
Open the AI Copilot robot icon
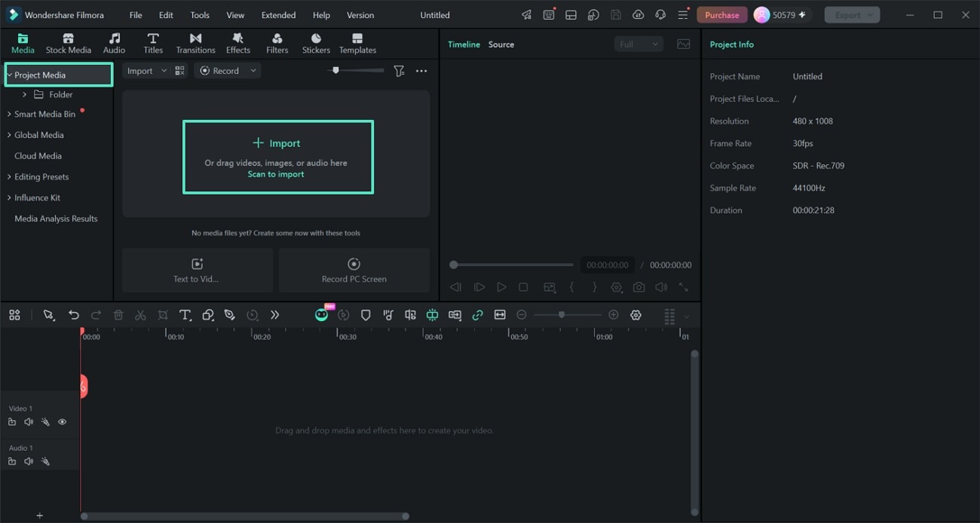point(321,315)
